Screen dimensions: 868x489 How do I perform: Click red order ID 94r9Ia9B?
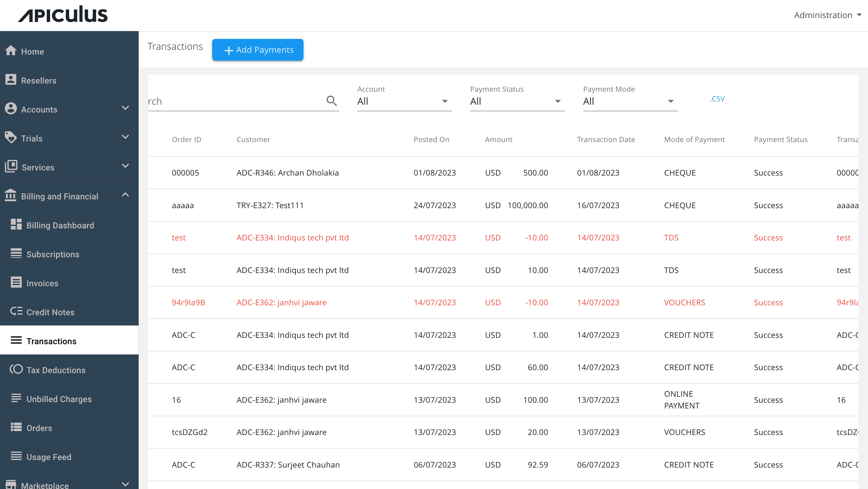click(188, 303)
